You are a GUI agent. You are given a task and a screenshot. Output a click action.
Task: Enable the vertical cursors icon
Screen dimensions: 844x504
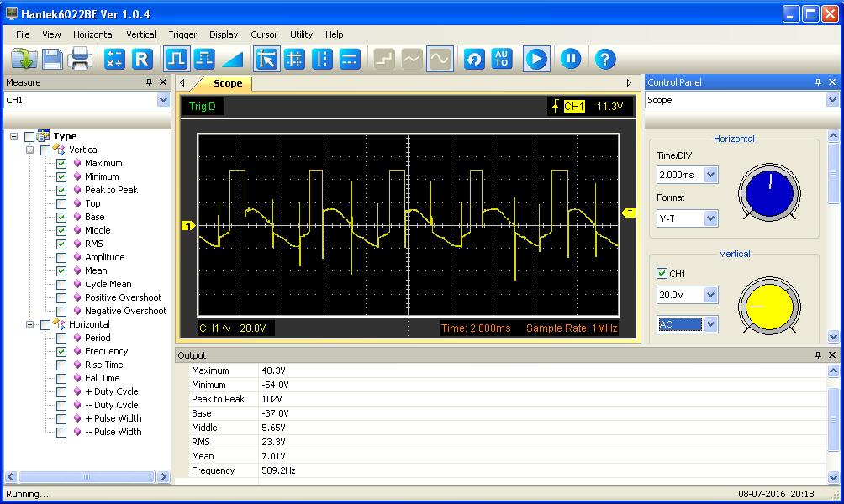(x=322, y=59)
